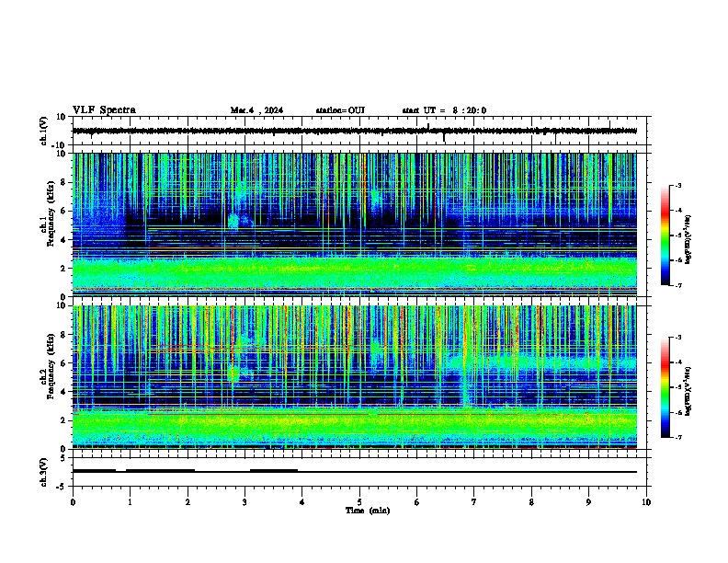Click time axis tick label "0"

point(73,502)
